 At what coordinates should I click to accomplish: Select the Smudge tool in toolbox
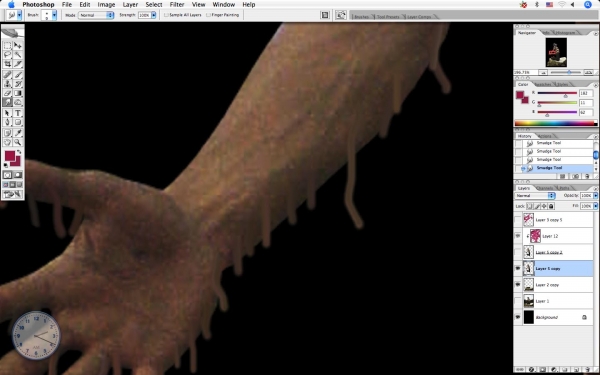[7, 102]
